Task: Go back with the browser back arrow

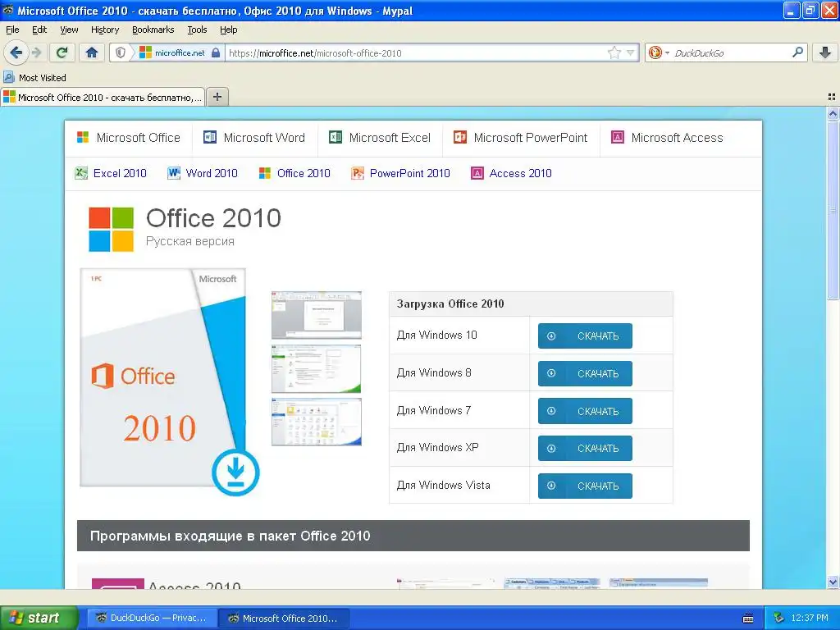Action: pyautogui.click(x=16, y=52)
